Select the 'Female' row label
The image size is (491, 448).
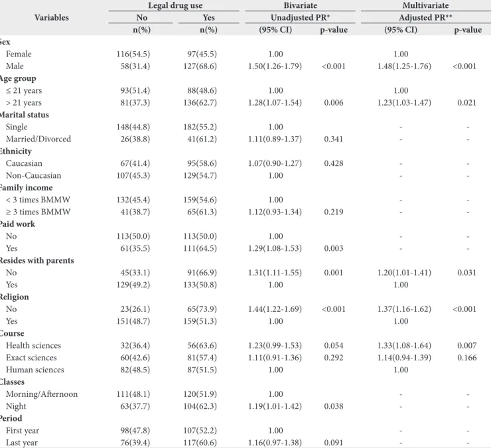[x=19, y=54]
